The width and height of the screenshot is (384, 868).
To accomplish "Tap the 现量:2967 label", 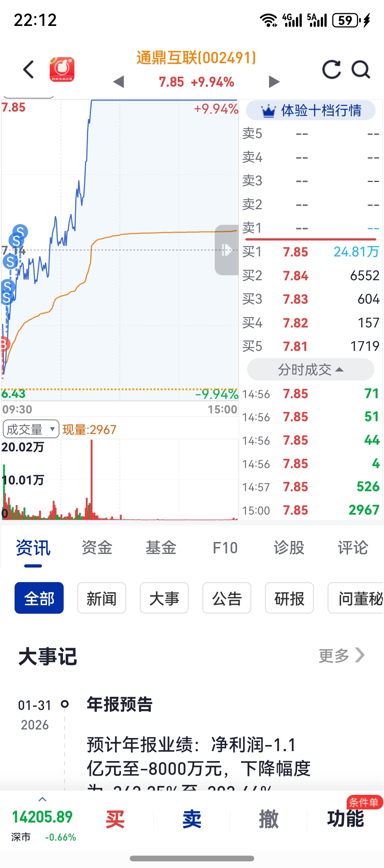I will (x=89, y=430).
